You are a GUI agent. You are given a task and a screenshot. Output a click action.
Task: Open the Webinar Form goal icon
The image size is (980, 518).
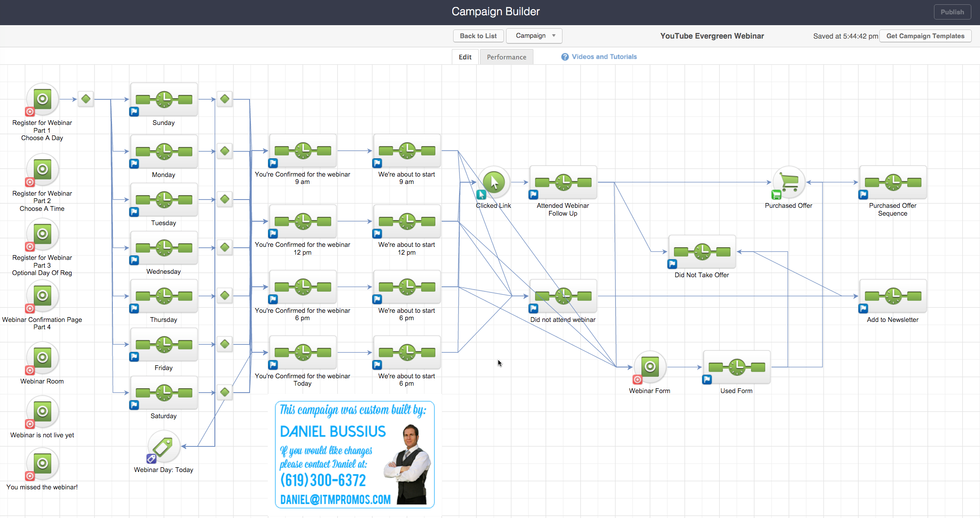tap(649, 367)
